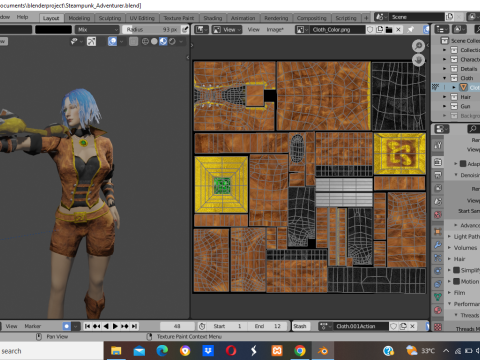Open the Object Data (mesh) properties tab
The image size is (480, 360).
click(x=438, y=297)
